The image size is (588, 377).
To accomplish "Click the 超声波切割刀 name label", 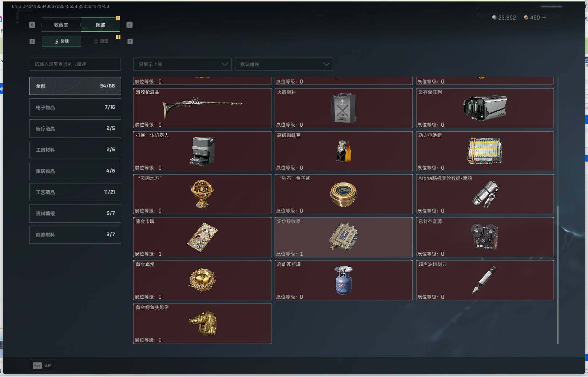I will tap(432, 264).
